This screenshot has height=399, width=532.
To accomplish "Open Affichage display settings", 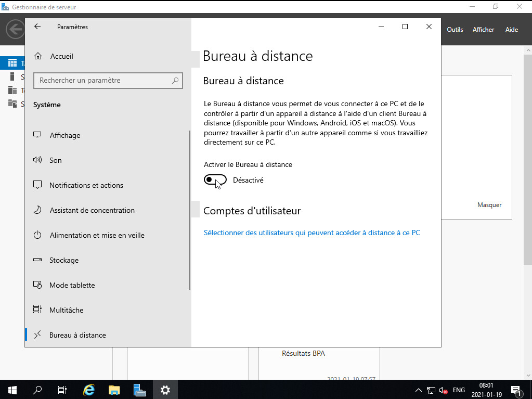I will [65, 135].
